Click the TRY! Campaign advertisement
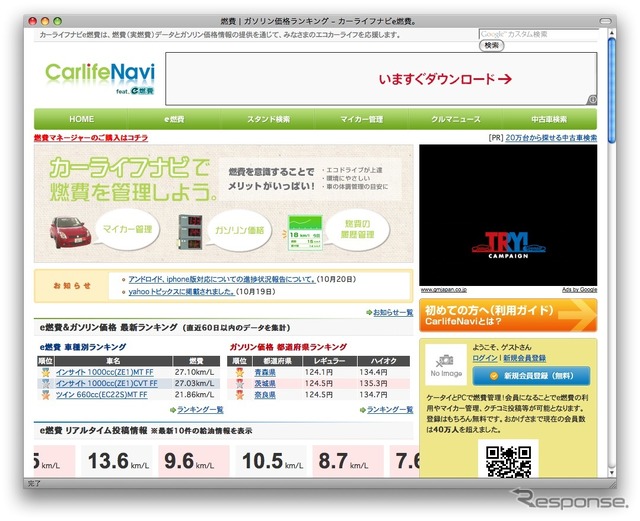This screenshot has height=521, width=640. coord(508,215)
